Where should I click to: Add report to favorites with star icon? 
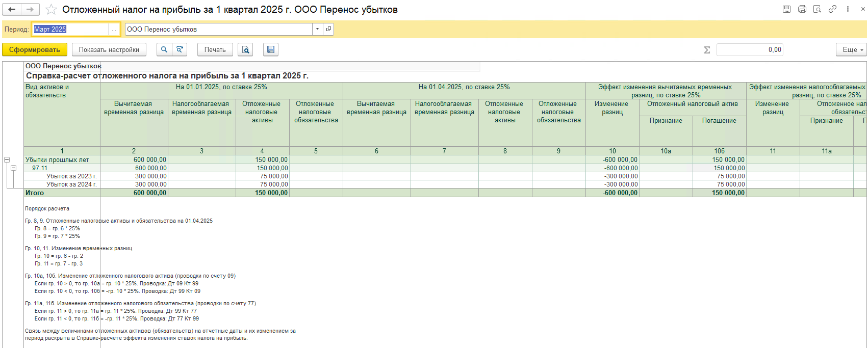(x=51, y=10)
